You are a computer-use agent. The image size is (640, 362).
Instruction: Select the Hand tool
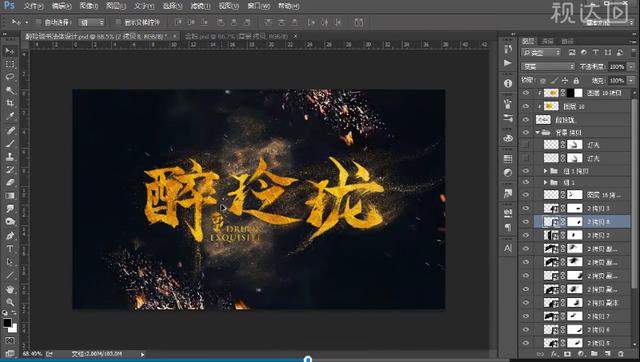click(x=10, y=289)
